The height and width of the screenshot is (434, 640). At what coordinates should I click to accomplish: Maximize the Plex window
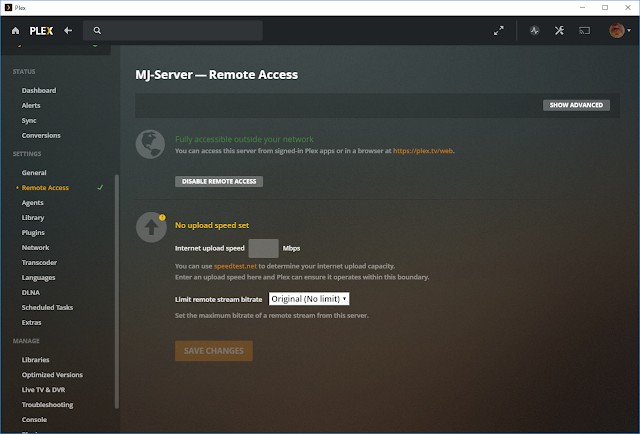click(605, 7)
